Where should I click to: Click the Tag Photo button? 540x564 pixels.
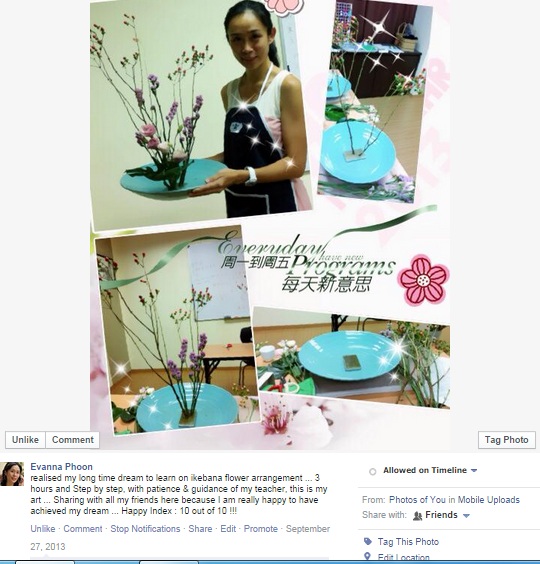click(x=507, y=440)
